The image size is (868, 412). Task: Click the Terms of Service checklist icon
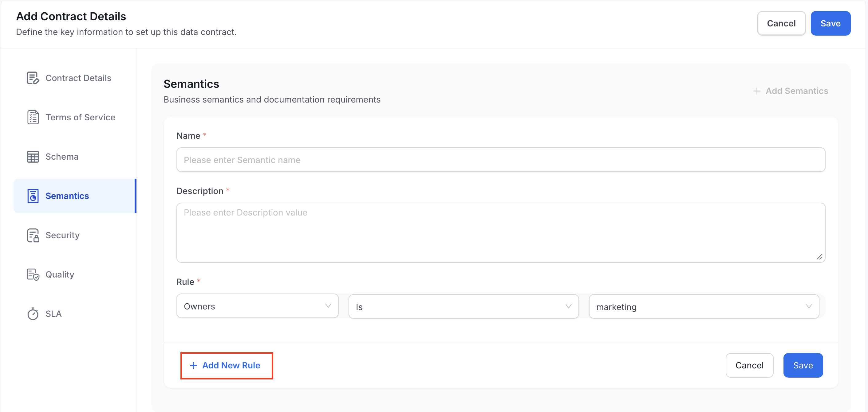pyautogui.click(x=33, y=117)
